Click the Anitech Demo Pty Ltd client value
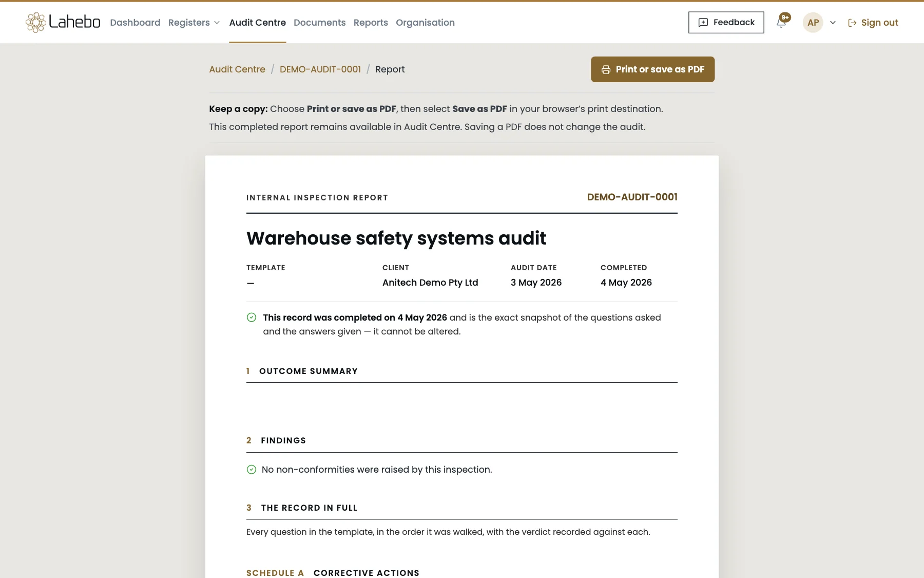This screenshot has height=578, width=924. coord(430,283)
